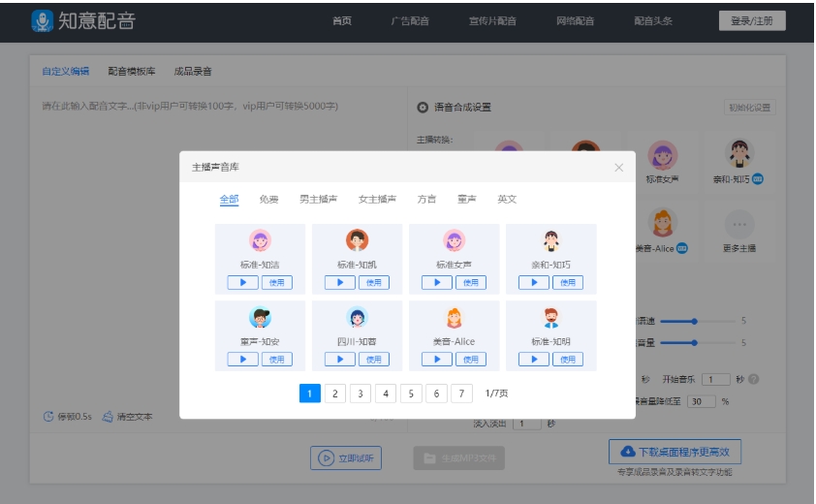This screenshot has height=504, width=816.
Task: Switch to 自定义编辑 tab
Action: click(x=66, y=72)
